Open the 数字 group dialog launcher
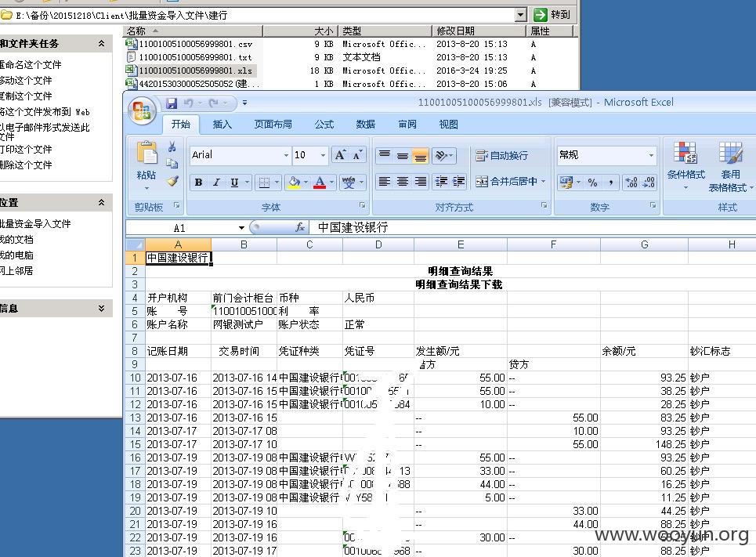The image size is (756, 557). coord(653,205)
